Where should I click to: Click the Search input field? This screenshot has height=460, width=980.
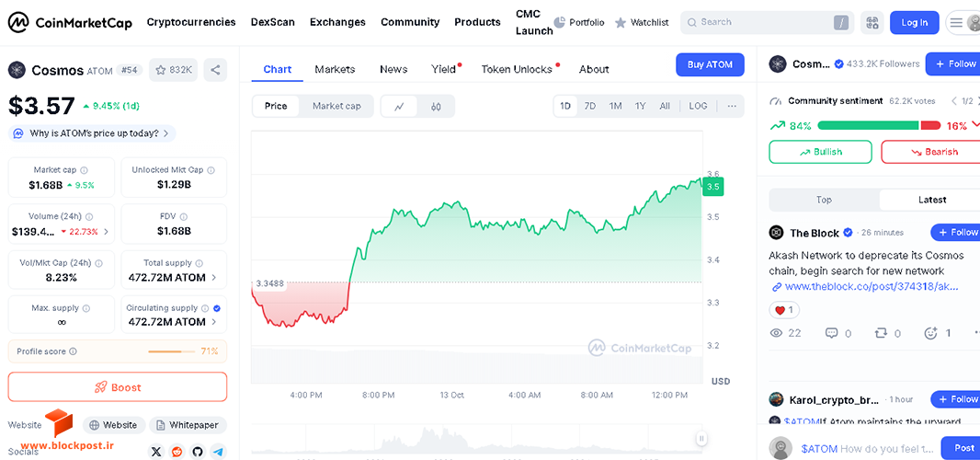(765, 22)
